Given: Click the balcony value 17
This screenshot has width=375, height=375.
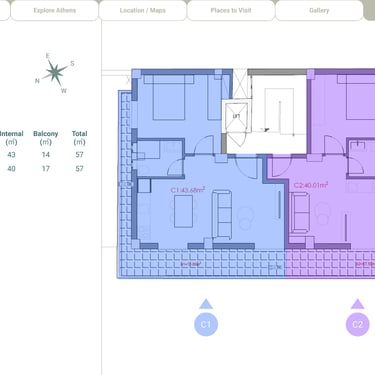Looking at the screenshot, I should point(46,169).
